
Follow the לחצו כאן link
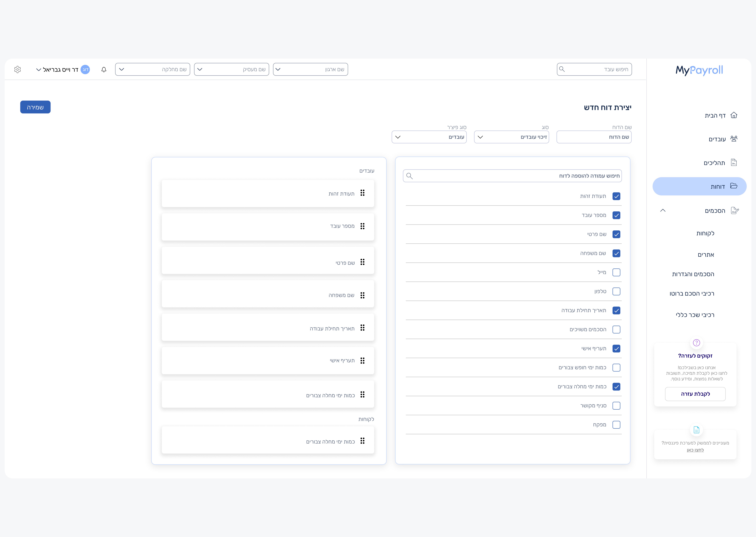point(695,450)
